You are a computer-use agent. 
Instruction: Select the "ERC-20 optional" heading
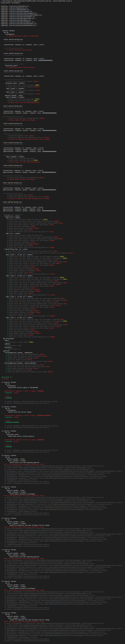[9, 339]
